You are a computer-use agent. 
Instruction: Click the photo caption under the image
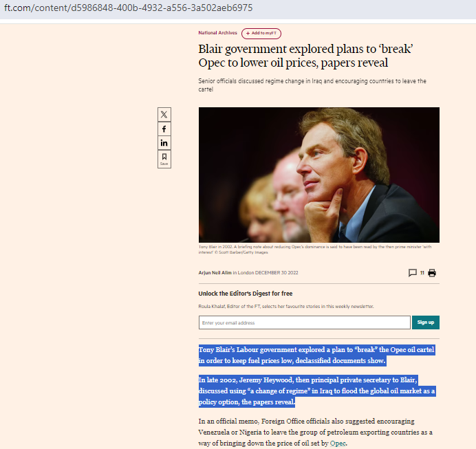point(315,250)
